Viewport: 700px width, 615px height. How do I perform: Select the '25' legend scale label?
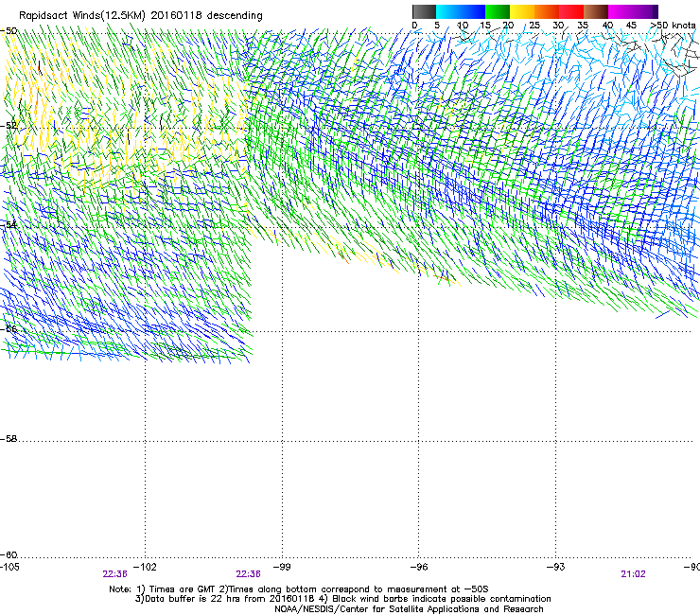[534, 26]
